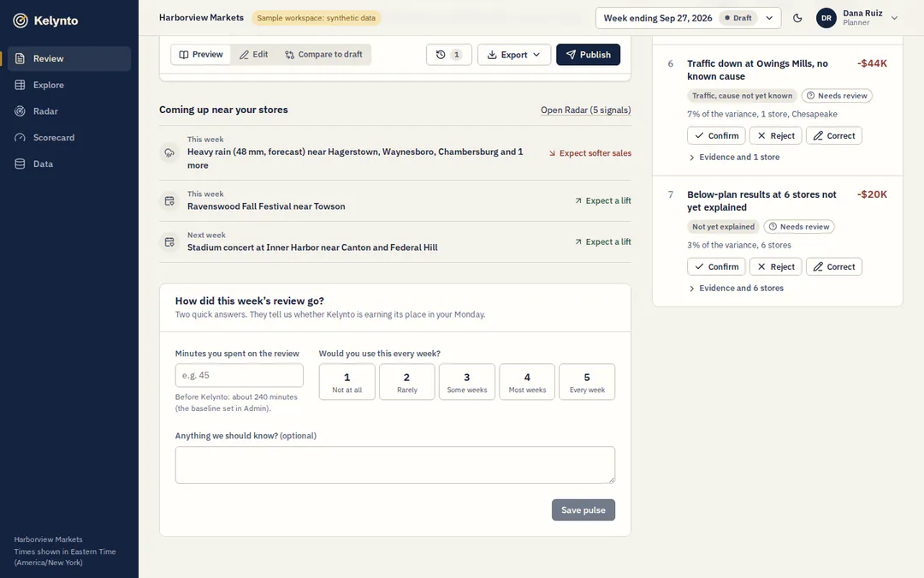This screenshot has height=578, width=924.
Task: Click Needs review badge on below-plan item
Action: pyautogui.click(x=799, y=226)
